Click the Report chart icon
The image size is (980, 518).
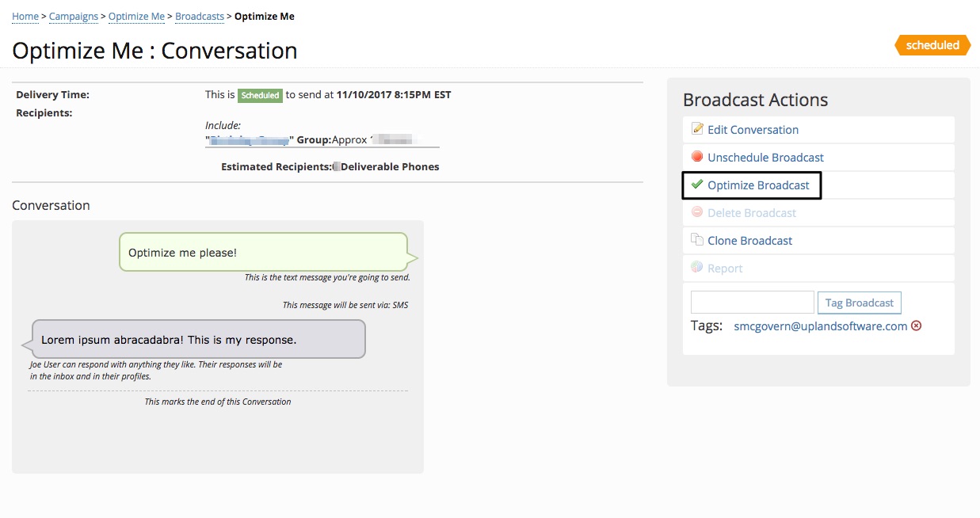point(697,268)
